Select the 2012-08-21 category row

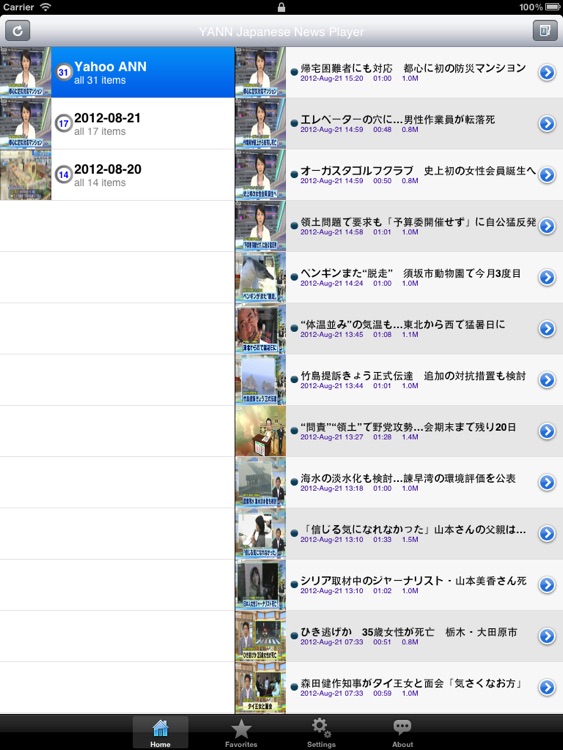117,123
